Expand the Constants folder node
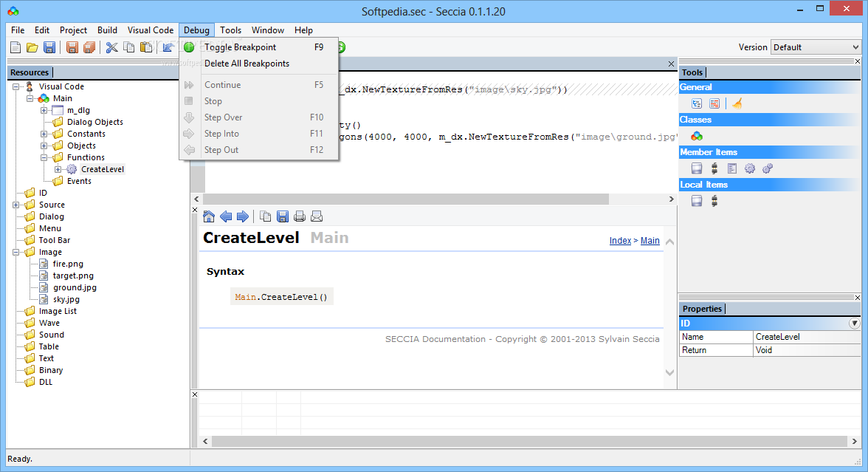 point(44,134)
